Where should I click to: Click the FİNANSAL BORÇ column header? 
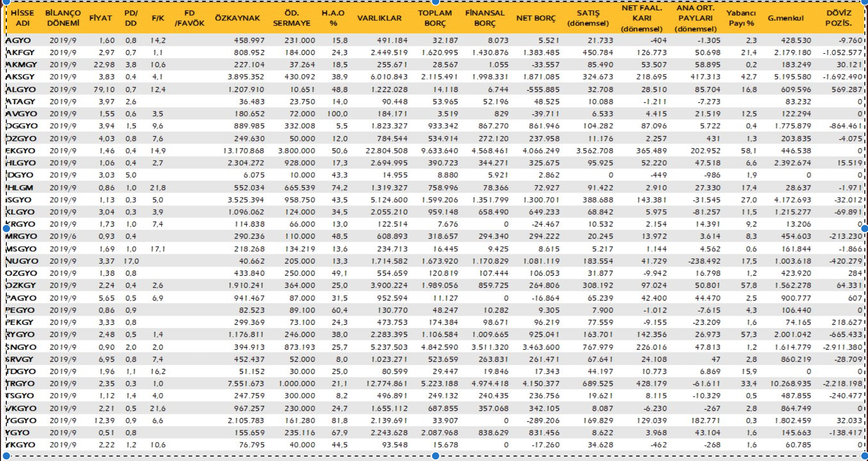485,18
